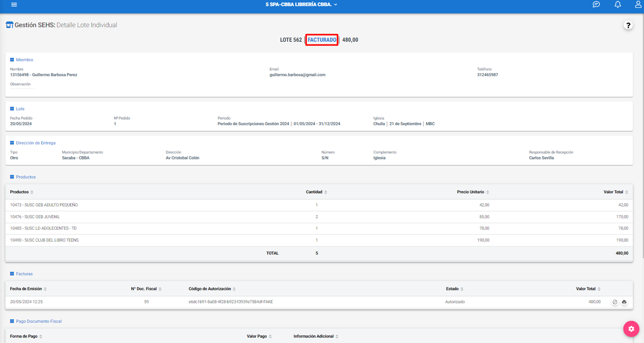The height and width of the screenshot is (343, 644).
Task: Click the Autorizado invoice status
Action: 455,302
